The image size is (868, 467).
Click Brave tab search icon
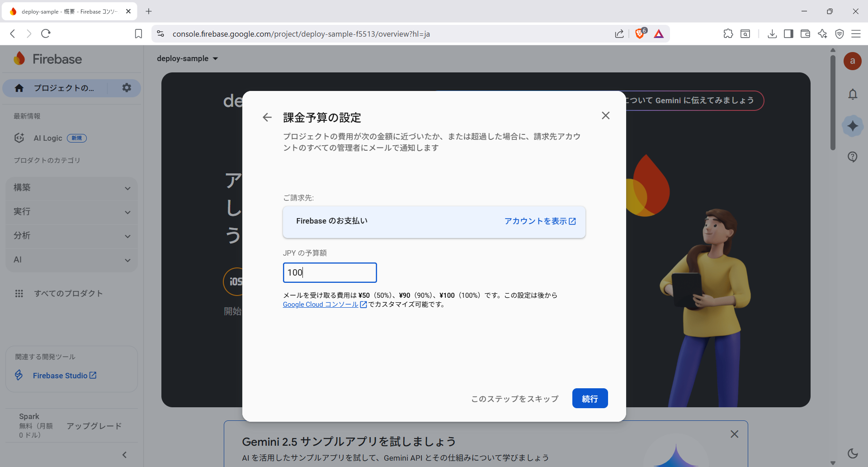tap(745, 34)
